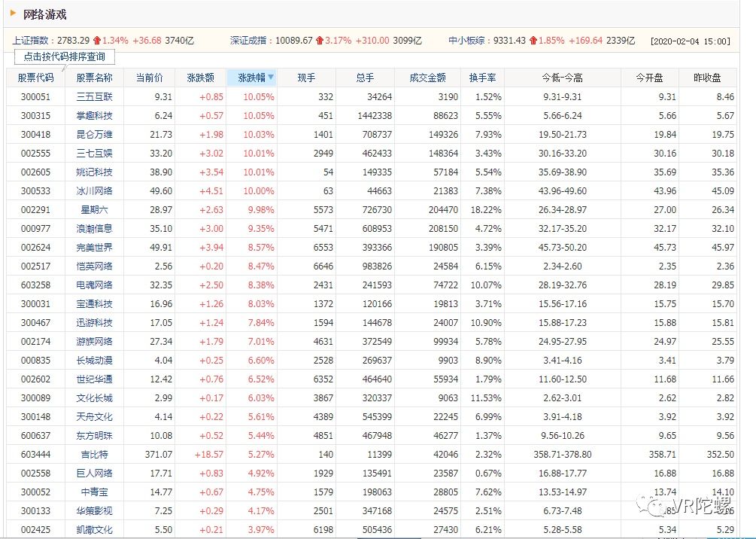
Task: Open stock name 恺英网络
Action: pyautogui.click(x=95, y=266)
